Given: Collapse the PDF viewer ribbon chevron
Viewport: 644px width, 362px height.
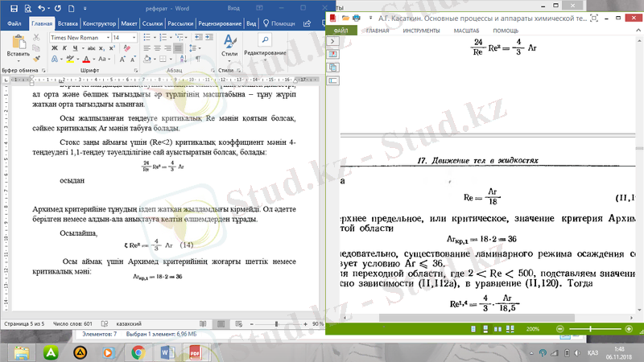Looking at the screenshot, I should click(638, 31).
